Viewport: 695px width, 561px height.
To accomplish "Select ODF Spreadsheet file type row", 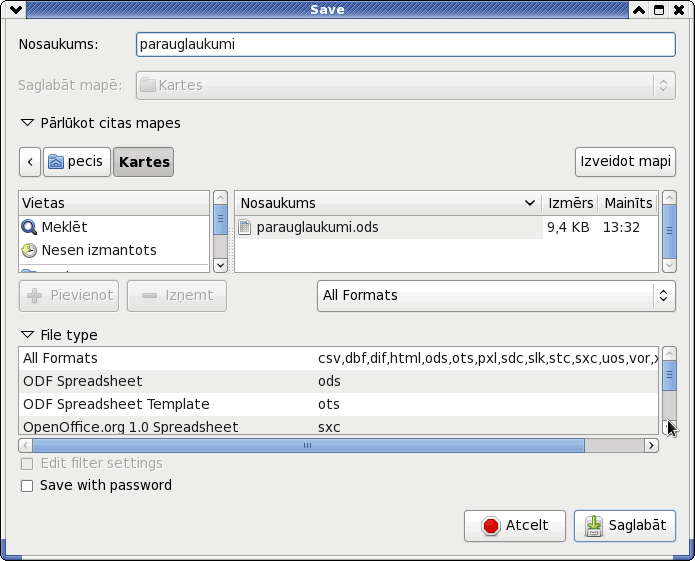I will [339, 381].
